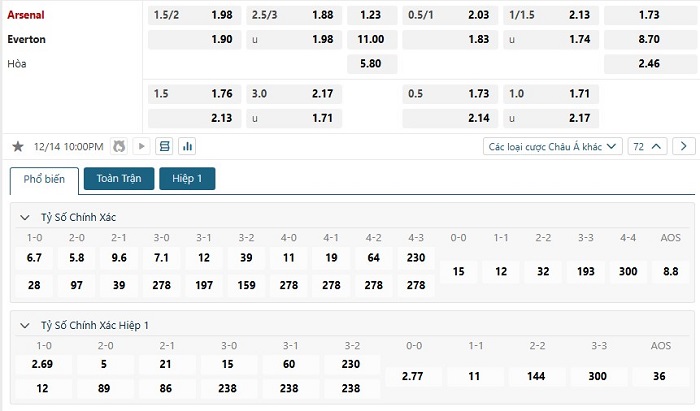Pick full-time 0-0 correct score odds 15
This screenshot has width=700, height=411.
click(458, 271)
